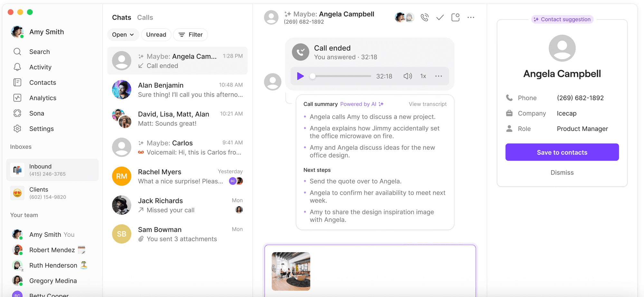Click the Call summary heading
Viewport: 644px width, 297px height.
[320, 104]
